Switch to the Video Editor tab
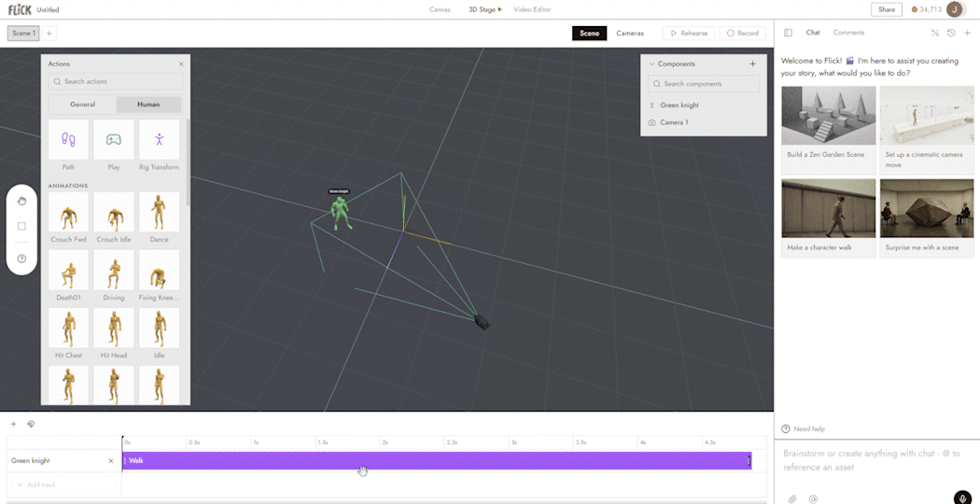The height and width of the screenshot is (504, 980). 533,9
